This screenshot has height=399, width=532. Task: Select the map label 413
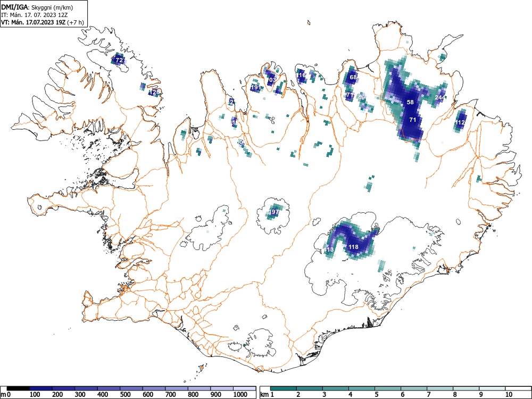tap(329, 250)
